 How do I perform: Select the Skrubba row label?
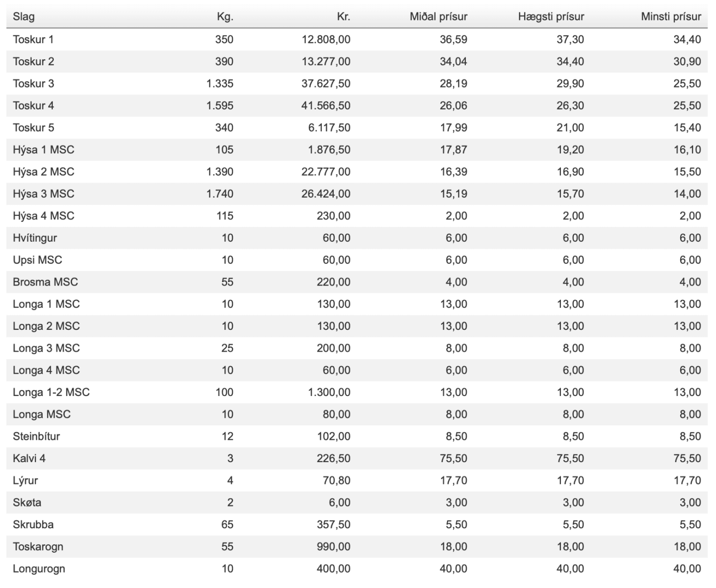[x=33, y=524]
